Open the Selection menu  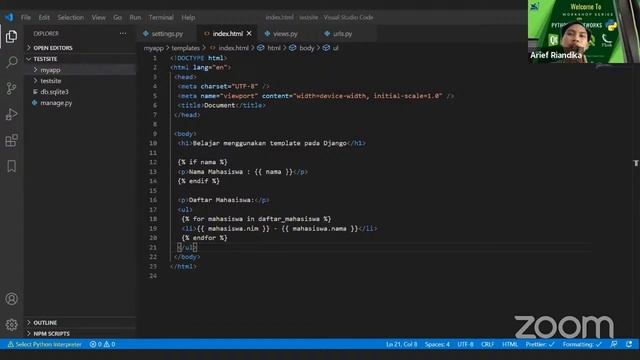[x=71, y=17]
